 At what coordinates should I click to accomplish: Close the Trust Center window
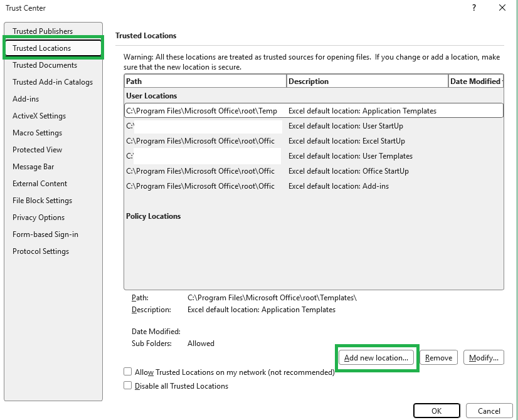pyautogui.click(x=502, y=8)
